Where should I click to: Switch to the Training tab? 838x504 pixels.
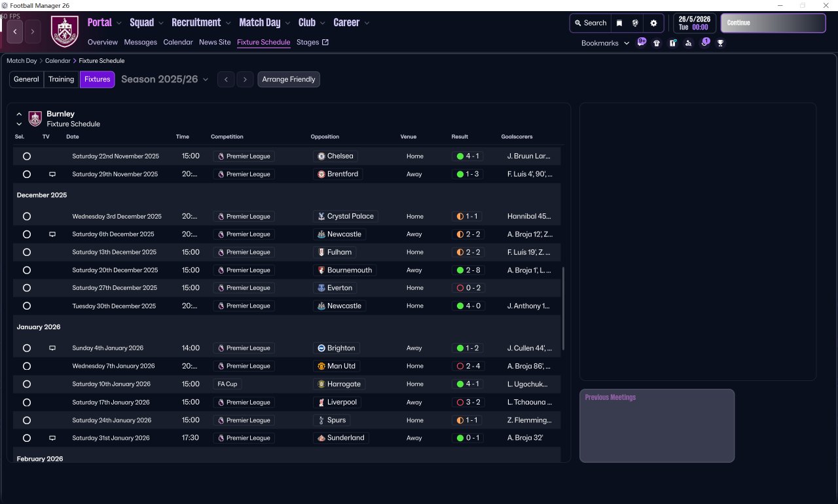point(61,79)
